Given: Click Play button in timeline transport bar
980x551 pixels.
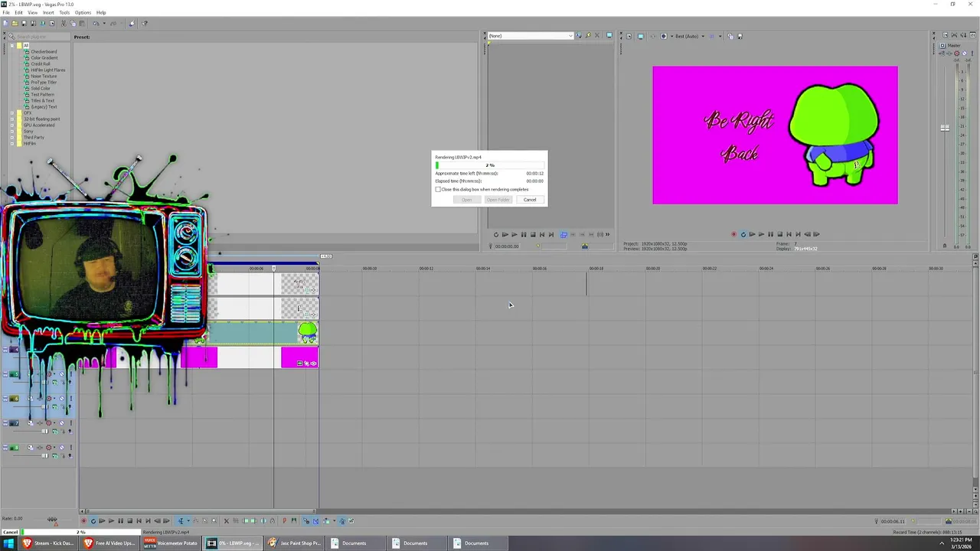Looking at the screenshot, I should coord(111,521).
